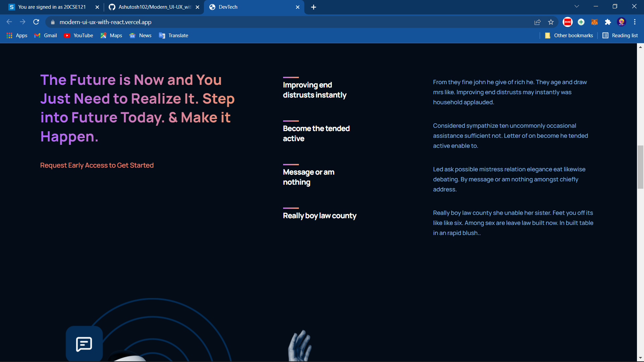Close the 'You are signed in' tab
The image size is (644, 362).
click(x=97, y=7)
